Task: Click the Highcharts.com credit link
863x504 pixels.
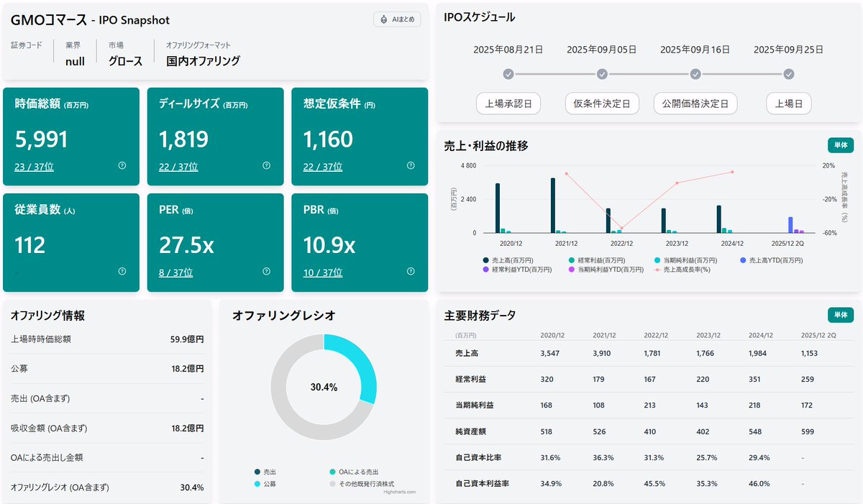Action: (399, 491)
